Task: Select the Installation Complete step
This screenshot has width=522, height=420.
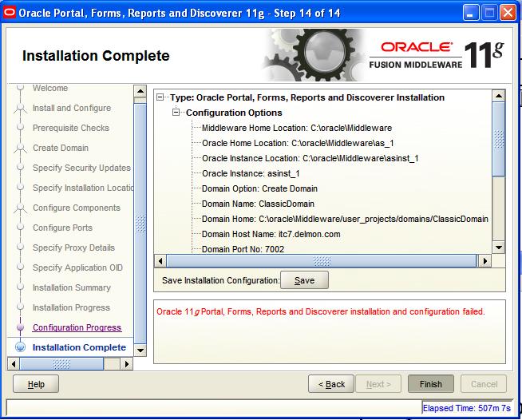Action: tap(79, 347)
